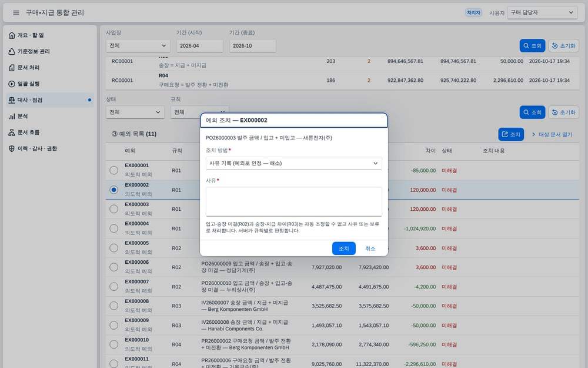The image size is (588, 368).
Task: Click the lower 초기화 reset button
Action: pyautogui.click(x=563, y=112)
